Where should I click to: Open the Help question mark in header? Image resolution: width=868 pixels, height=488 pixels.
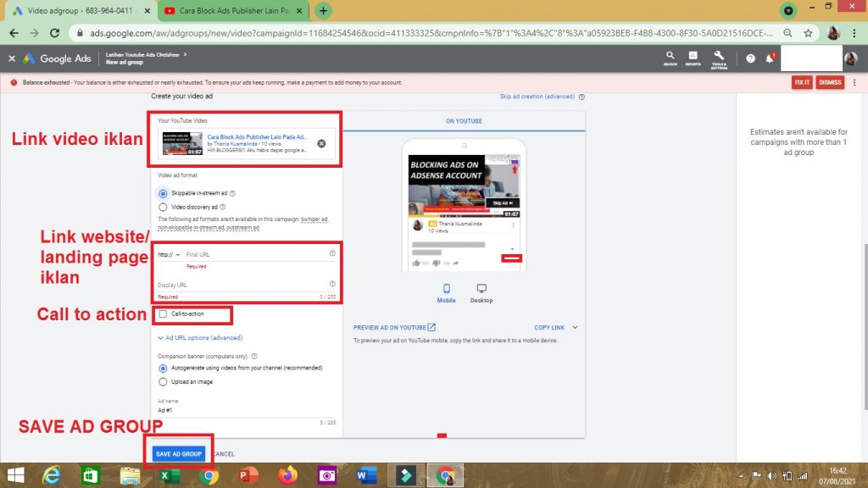coord(750,58)
